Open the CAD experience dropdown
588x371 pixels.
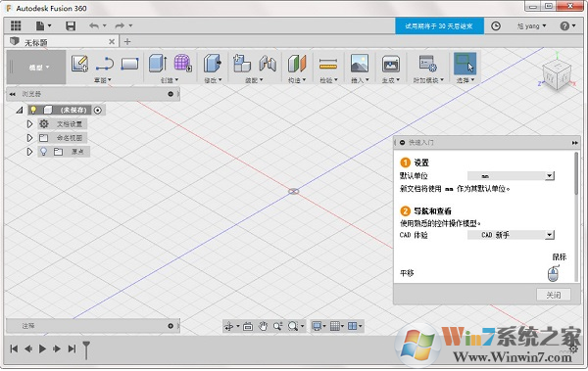tap(511, 235)
